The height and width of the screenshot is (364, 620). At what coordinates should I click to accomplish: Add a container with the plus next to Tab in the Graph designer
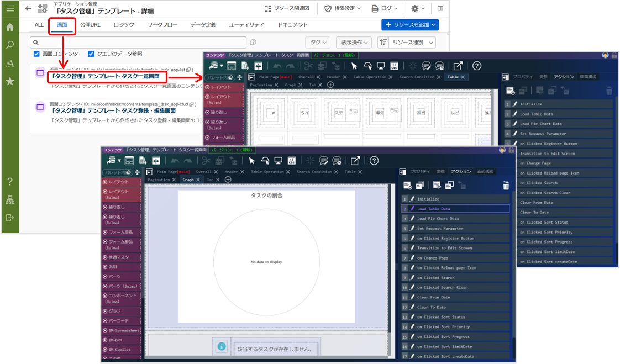pyautogui.click(x=228, y=180)
